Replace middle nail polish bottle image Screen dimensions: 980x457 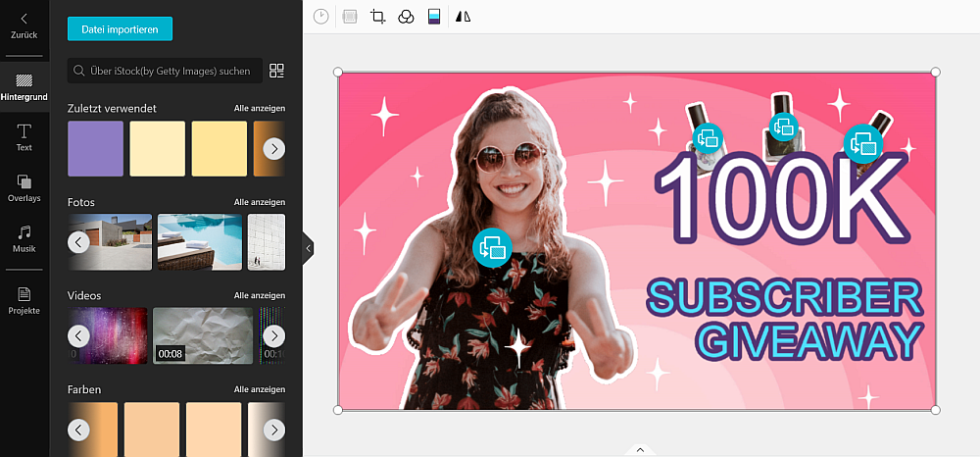pyautogui.click(x=784, y=127)
